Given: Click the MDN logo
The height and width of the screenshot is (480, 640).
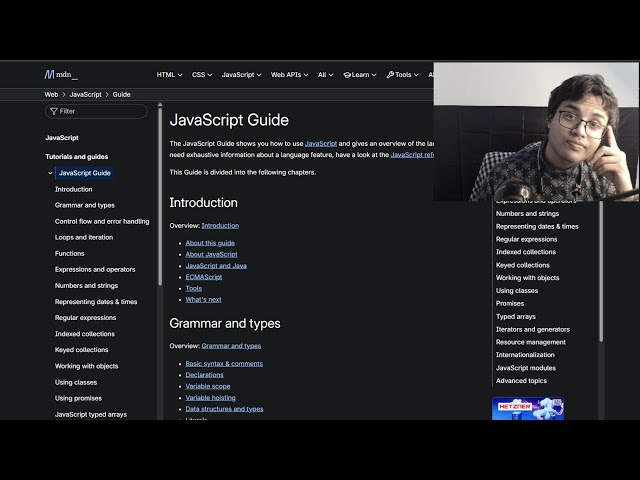Looking at the screenshot, I should point(61,75).
